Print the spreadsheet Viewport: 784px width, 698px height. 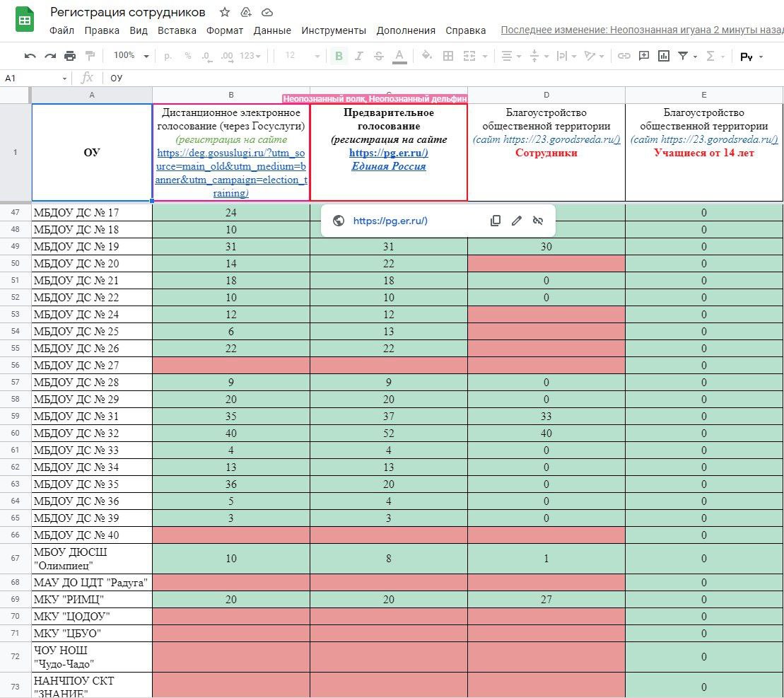click(x=70, y=56)
